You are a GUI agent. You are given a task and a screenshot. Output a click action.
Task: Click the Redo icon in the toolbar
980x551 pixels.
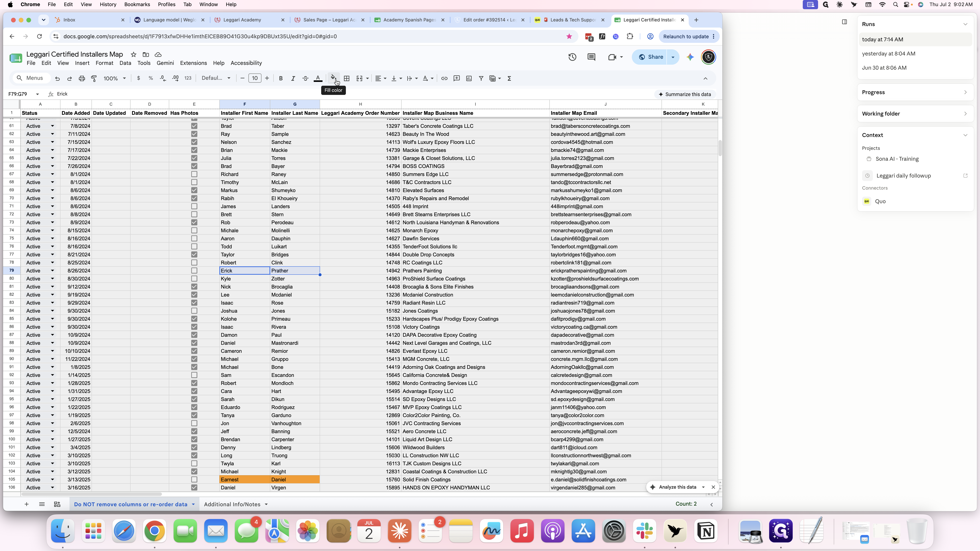70,78
